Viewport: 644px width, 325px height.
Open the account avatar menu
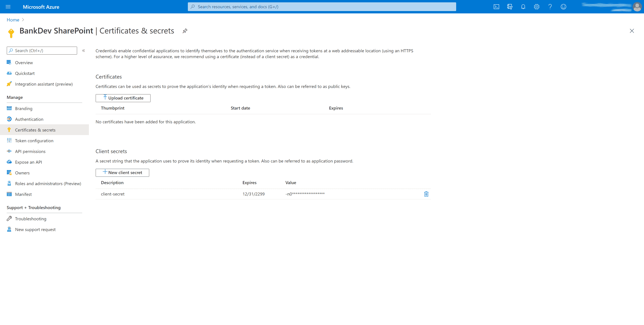coord(637,7)
